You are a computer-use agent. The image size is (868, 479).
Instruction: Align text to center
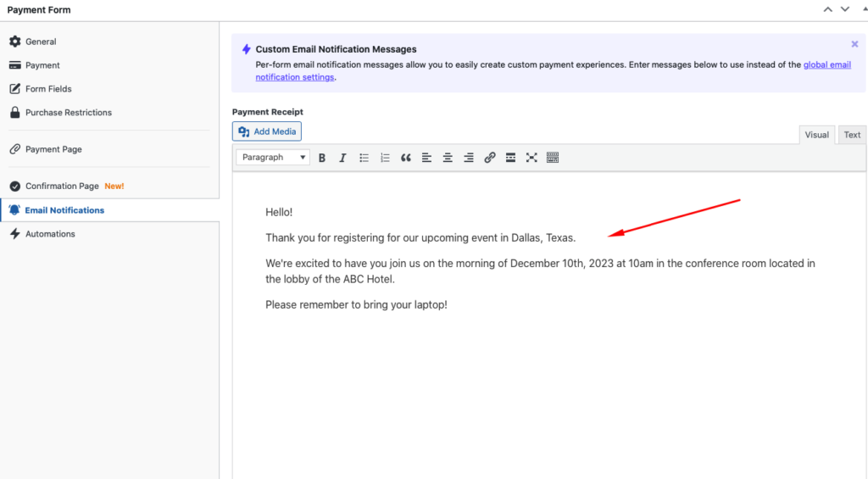pos(448,158)
